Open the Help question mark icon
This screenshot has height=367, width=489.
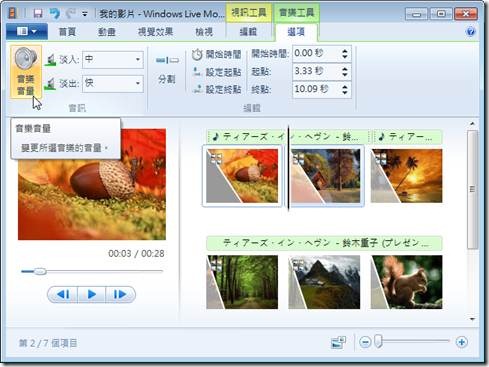coord(470,32)
